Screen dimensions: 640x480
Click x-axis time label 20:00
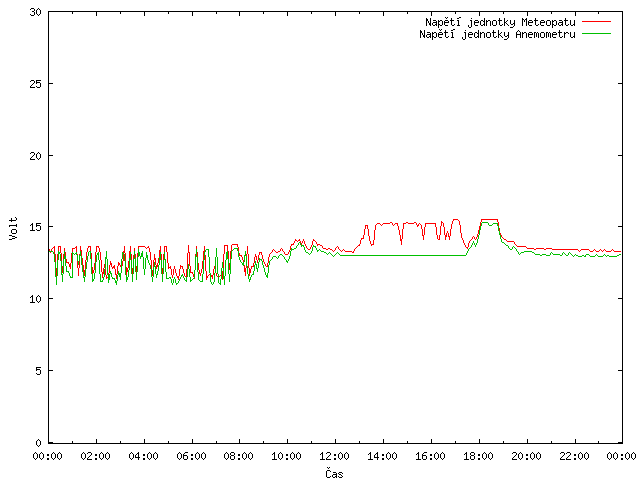527,456
